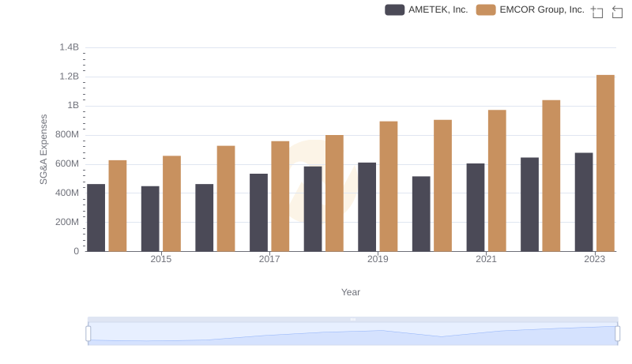This screenshot has height=364, width=632.
Task: Click the zoom reset icon
Action: pyautogui.click(x=617, y=12)
